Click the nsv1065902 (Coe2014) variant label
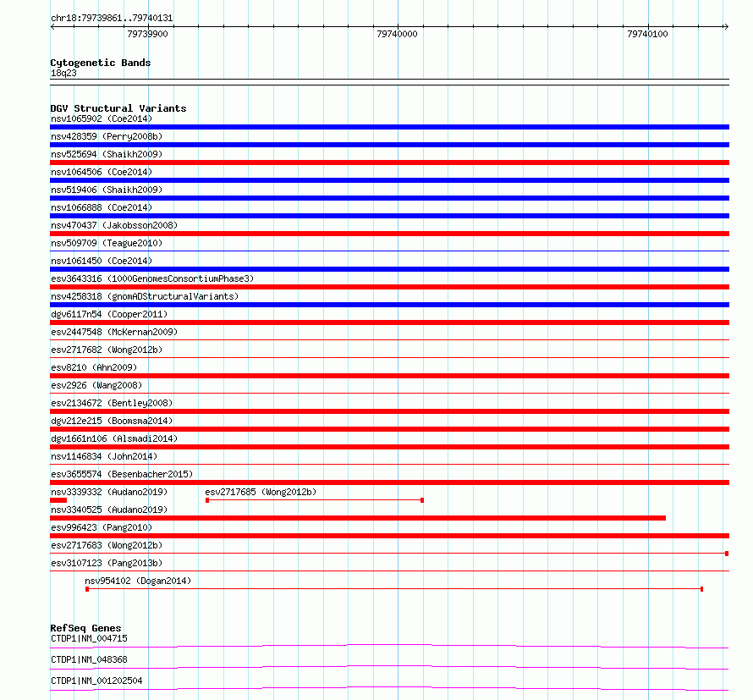This screenshot has height=700, width=753. (102, 119)
